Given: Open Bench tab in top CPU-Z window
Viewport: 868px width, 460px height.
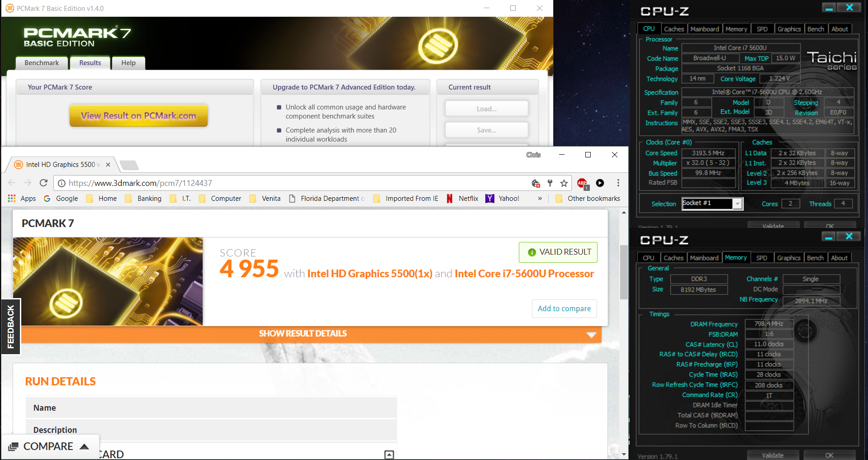Looking at the screenshot, I should point(816,29).
